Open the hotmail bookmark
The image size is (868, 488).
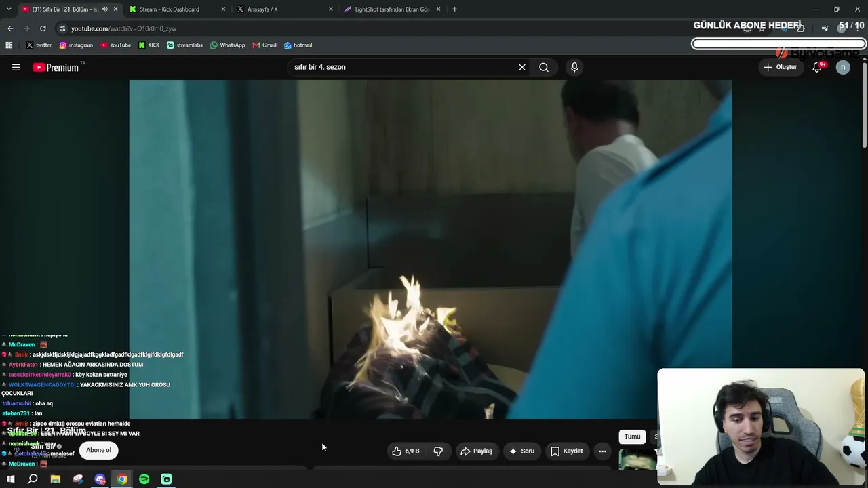click(298, 45)
